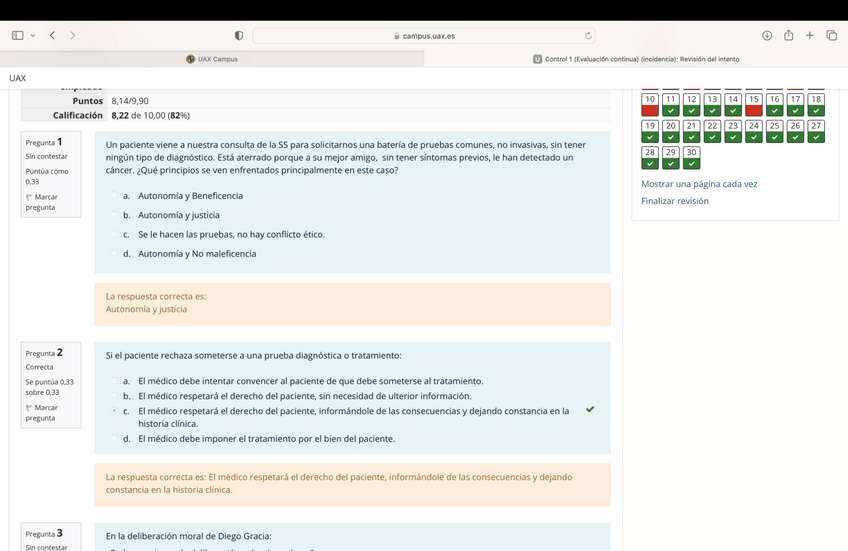Screen dimensions: 848x551
Task: Select radio option d. Autonomía y No maleficencia
Action: pyautogui.click(x=115, y=254)
